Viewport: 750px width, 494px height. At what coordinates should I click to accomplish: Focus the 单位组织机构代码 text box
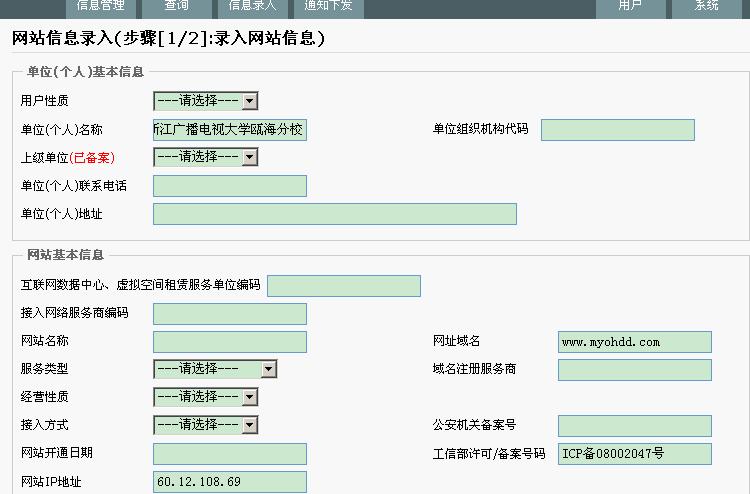[617, 130]
